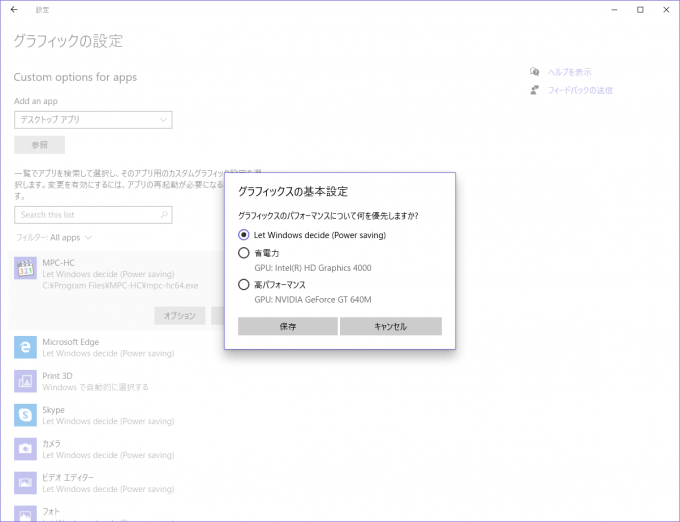The image size is (680, 522).
Task: Click the feedback person icon
Action: coord(535,90)
